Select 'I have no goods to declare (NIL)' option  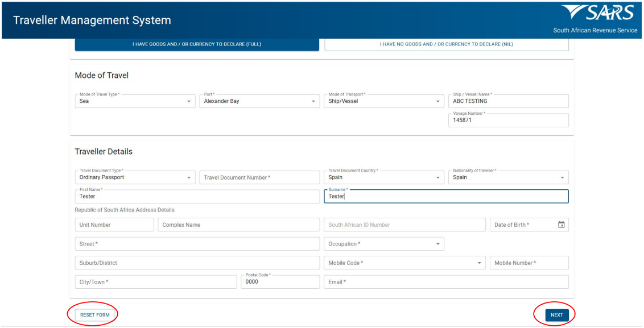[446, 44]
